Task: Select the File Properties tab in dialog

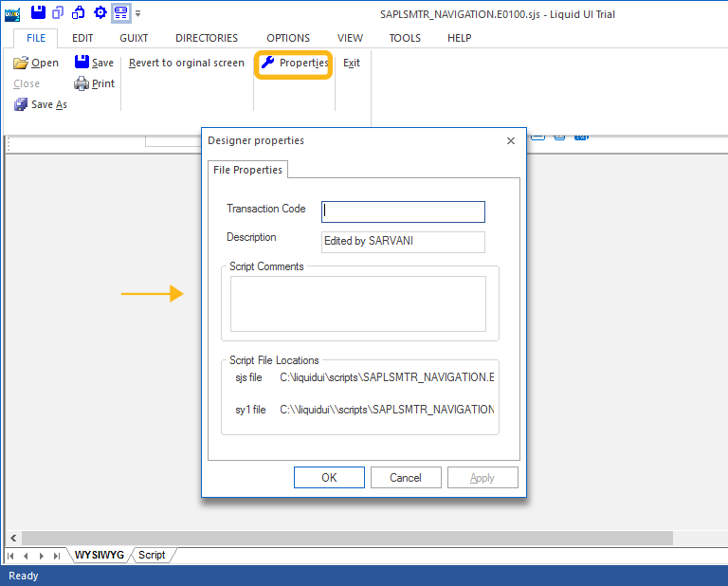Action: click(247, 170)
